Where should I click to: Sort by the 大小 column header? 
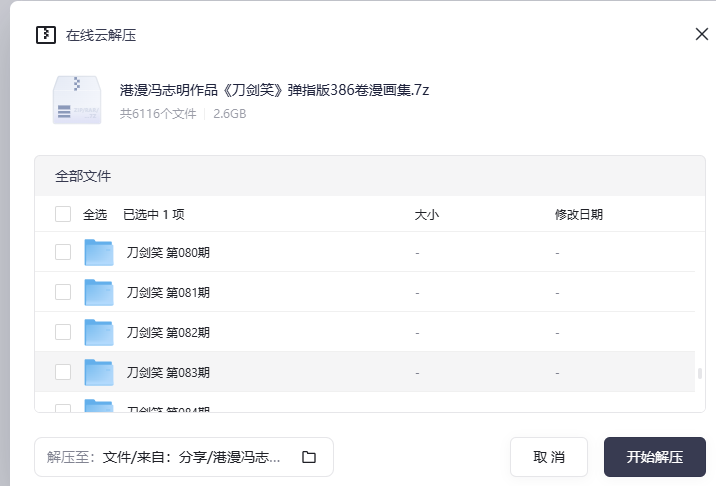click(426, 214)
